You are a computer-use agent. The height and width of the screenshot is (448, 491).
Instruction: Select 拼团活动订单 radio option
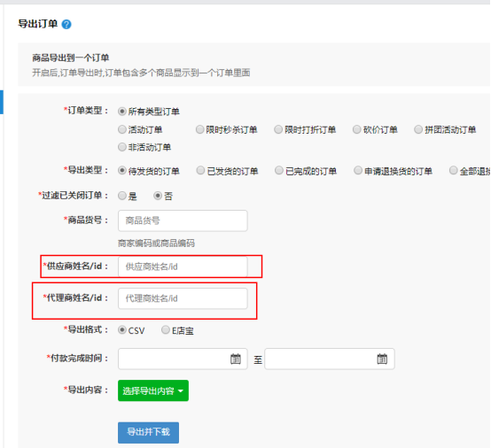pos(418,129)
